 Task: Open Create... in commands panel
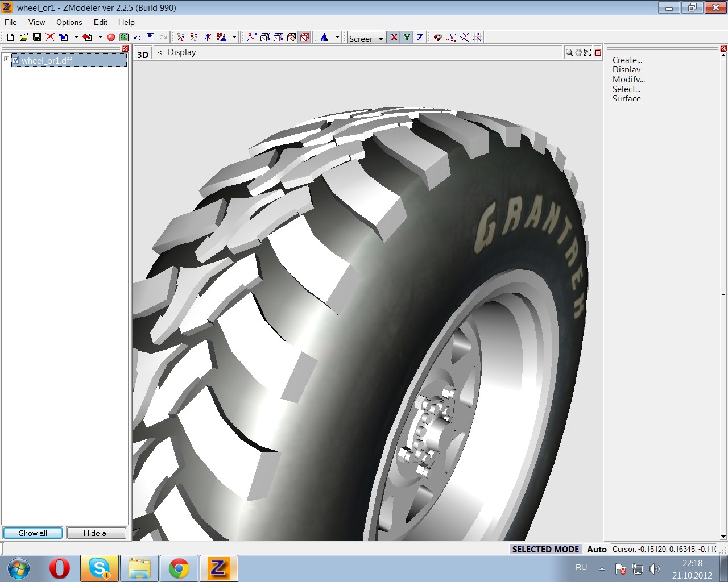tap(627, 60)
